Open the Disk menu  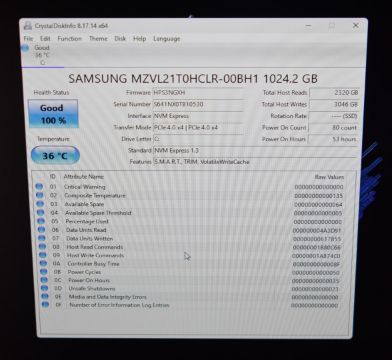120,39
